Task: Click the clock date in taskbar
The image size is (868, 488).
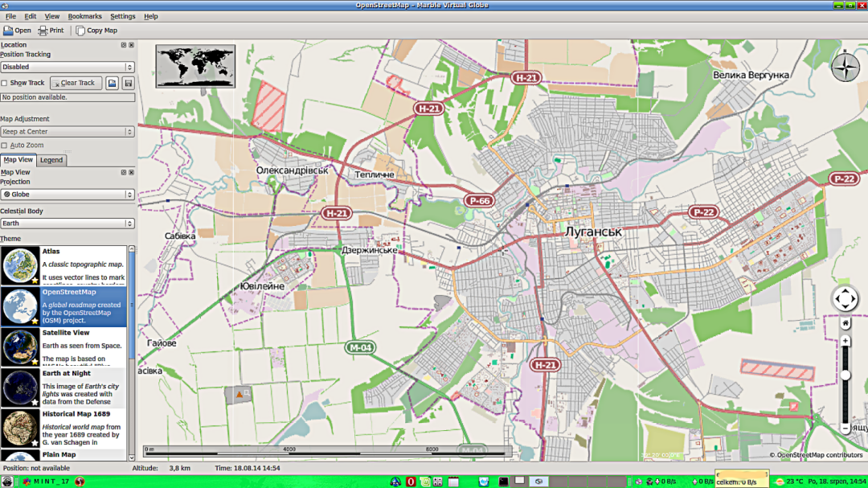Action: tap(837, 482)
